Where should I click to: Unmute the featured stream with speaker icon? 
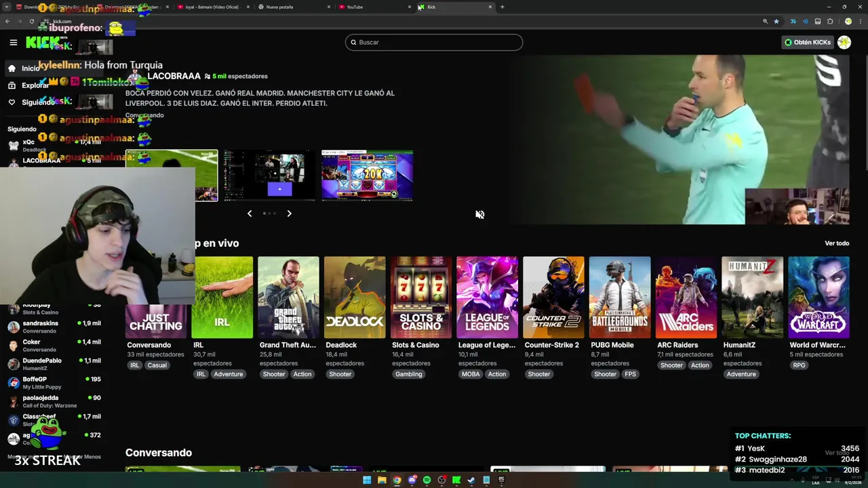pyautogui.click(x=479, y=214)
